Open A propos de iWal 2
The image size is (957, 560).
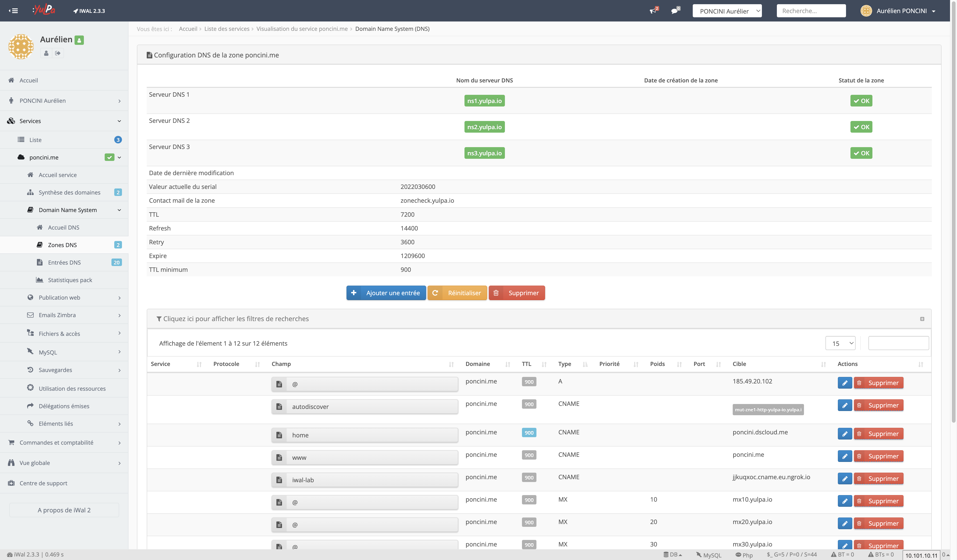click(x=64, y=510)
